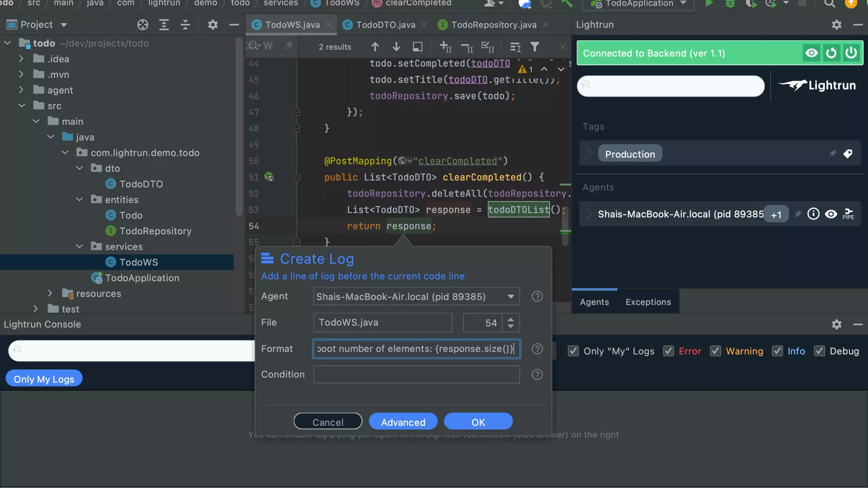
Task: Unselect occurrence icon in search bar
Action: pos(467,47)
